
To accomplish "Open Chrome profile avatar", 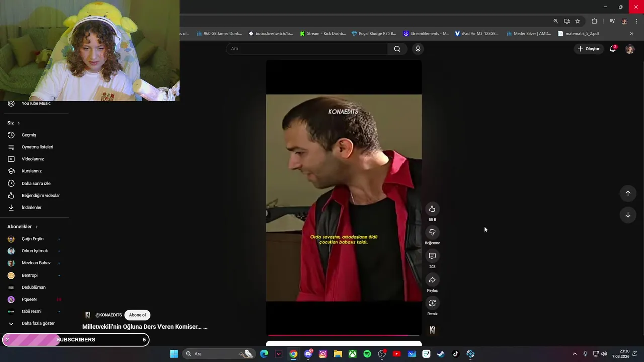I will pos(624,21).
